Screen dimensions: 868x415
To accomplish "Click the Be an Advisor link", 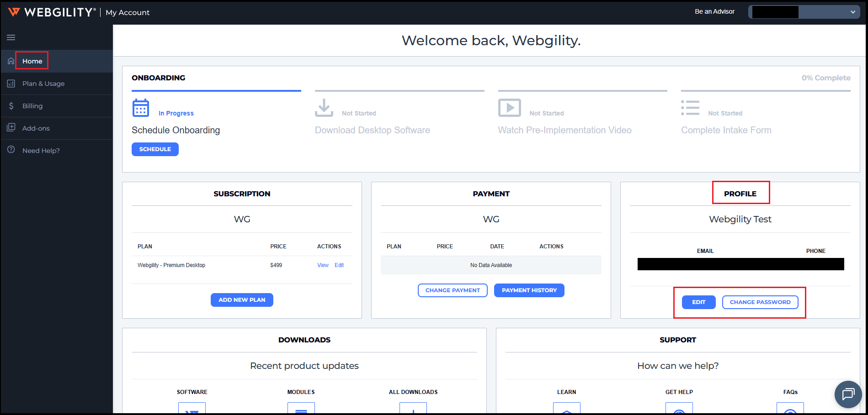I will 715,12.
